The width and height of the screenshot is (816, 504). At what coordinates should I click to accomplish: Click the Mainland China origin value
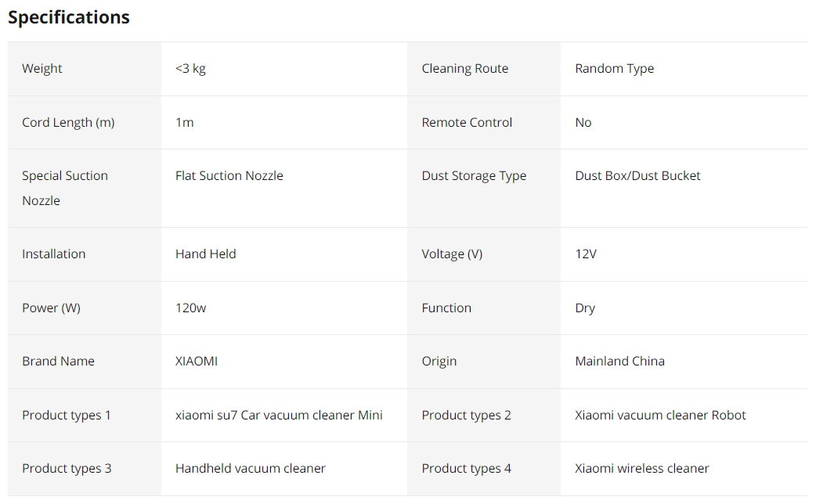619,361
